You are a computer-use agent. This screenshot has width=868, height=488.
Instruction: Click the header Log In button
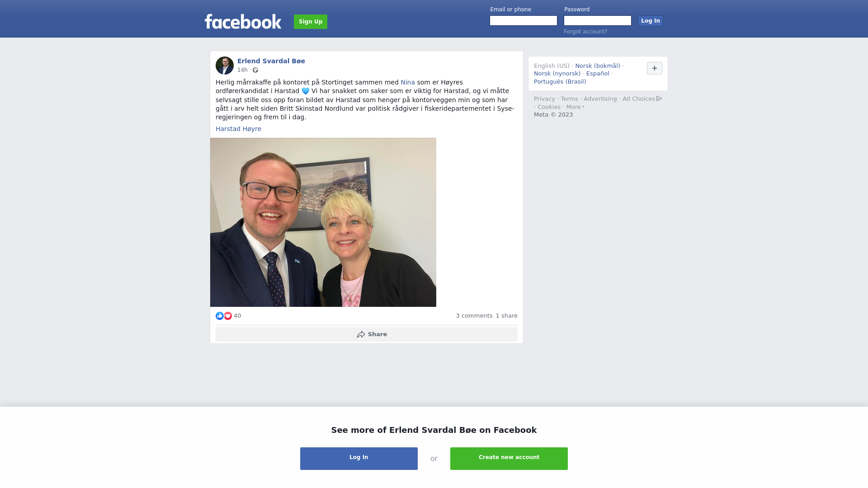650,21
